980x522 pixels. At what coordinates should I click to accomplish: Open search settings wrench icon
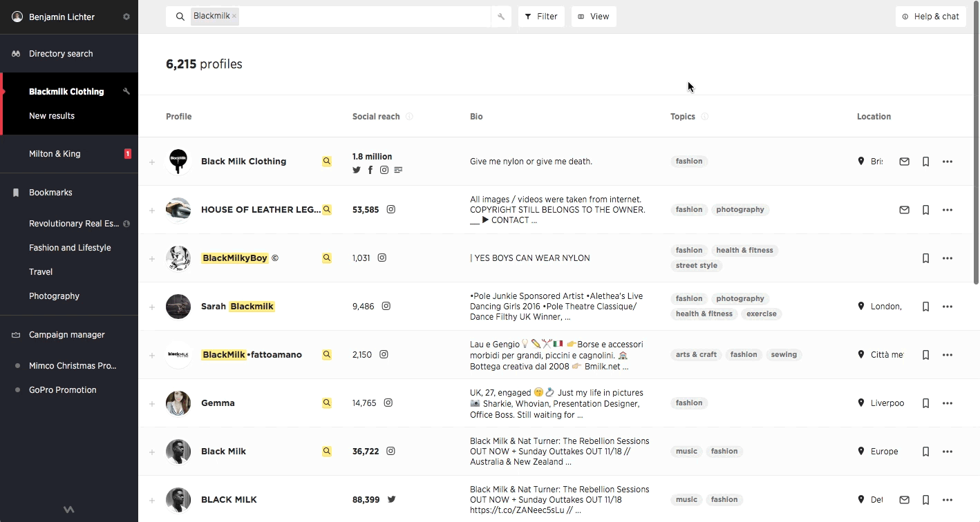501,17
